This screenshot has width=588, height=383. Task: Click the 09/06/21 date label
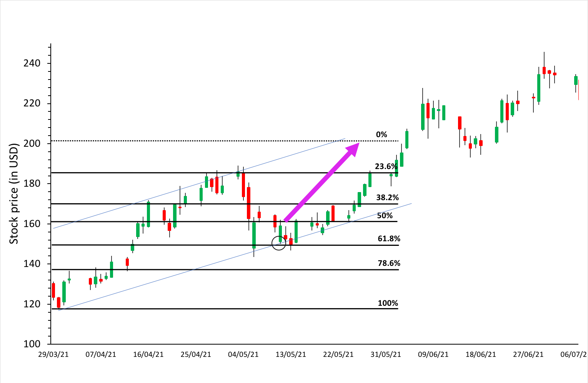click(433, 355)
